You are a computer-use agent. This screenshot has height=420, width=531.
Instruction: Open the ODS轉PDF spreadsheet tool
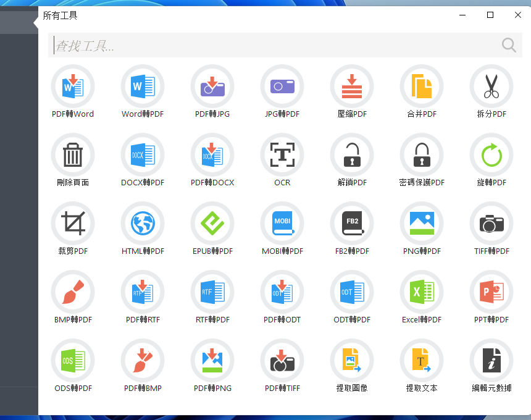(x=73, y=360)
